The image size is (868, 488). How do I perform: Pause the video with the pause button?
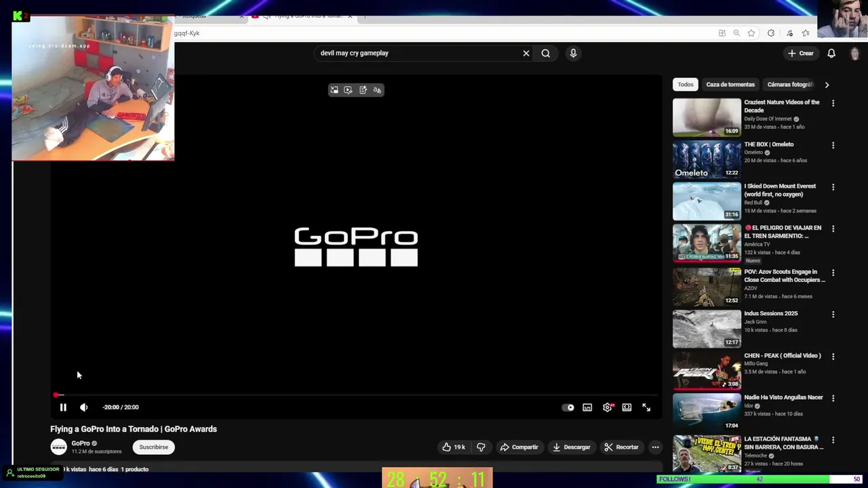(x=63, y=407)
